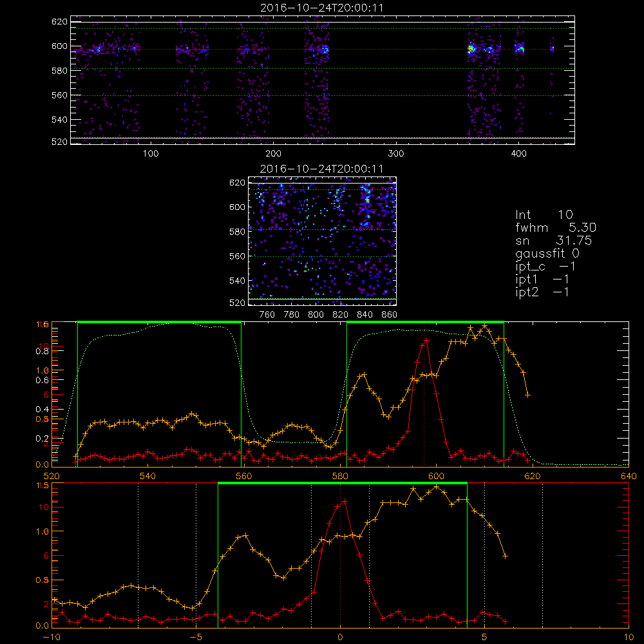Click the green bar spanning 581–614 in profile plot
Viewport: 644px width, 644px height.
point(425,322)
